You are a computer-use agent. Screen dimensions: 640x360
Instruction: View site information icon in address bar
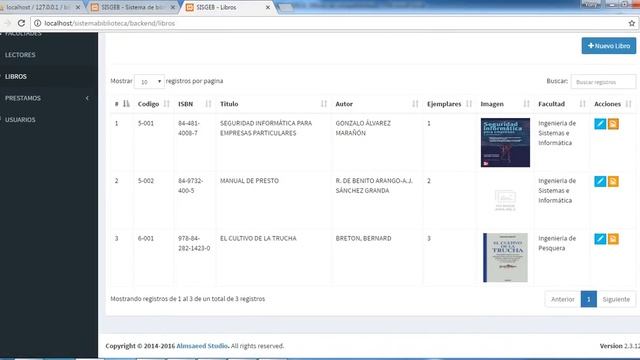pyautogui.click(x=37, y=23)
